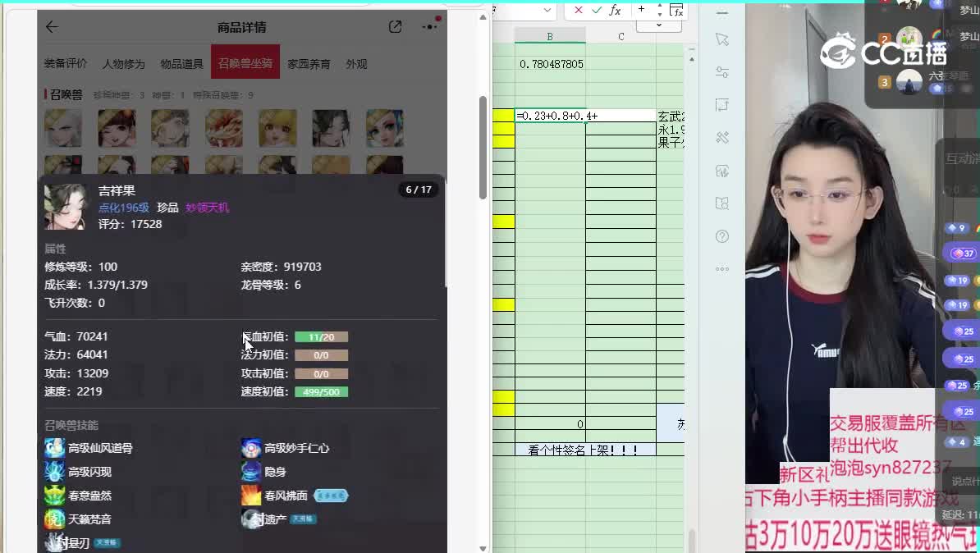Switch to the 人物修为 tab
Screen dimensions: 980x553
point(124,64)
